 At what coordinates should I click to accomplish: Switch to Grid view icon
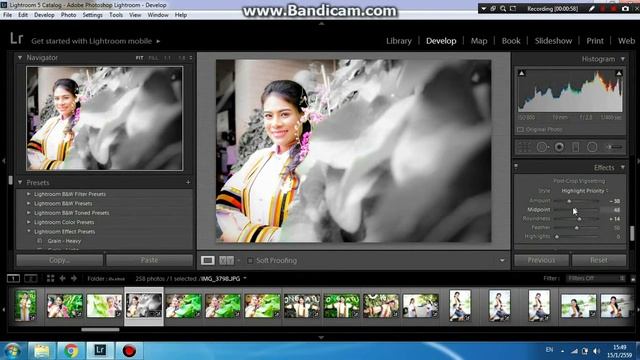point(51,278)
